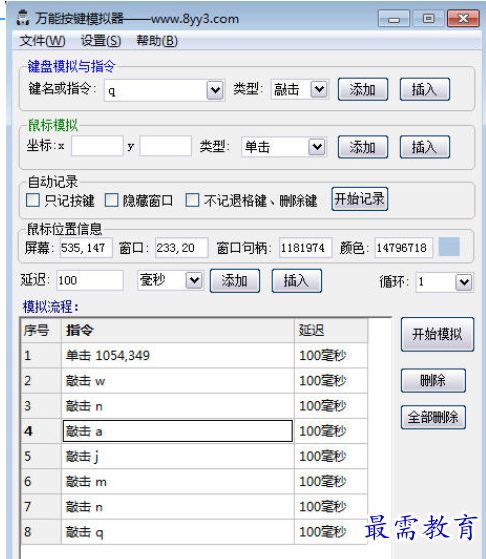This screenshot has height=559, width=486.
Task: Enable the 隐藏窗口 checkbox
Action: click(111, 200)
